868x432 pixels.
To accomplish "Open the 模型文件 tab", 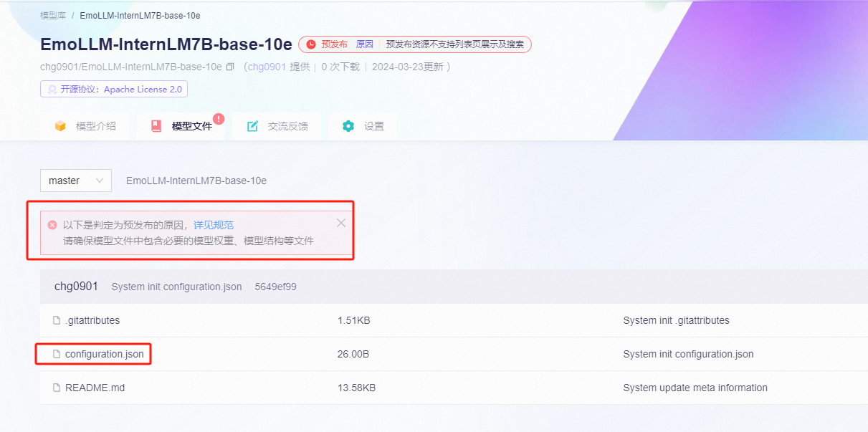I will 181,126.
